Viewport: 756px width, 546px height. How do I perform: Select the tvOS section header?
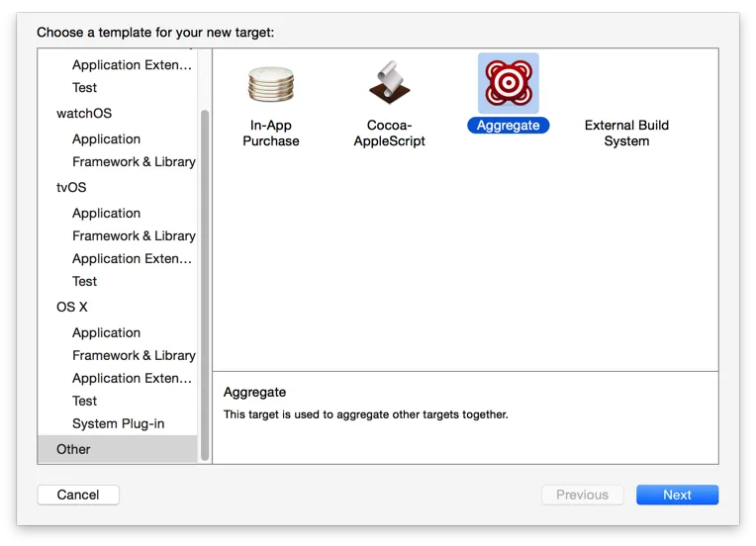71,188
